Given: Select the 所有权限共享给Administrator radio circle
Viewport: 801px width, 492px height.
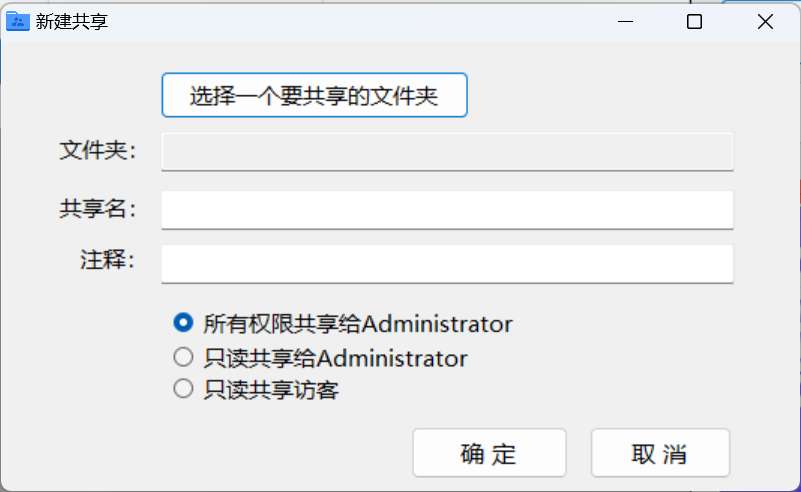Looking at the screenshot, I should 183,323.
